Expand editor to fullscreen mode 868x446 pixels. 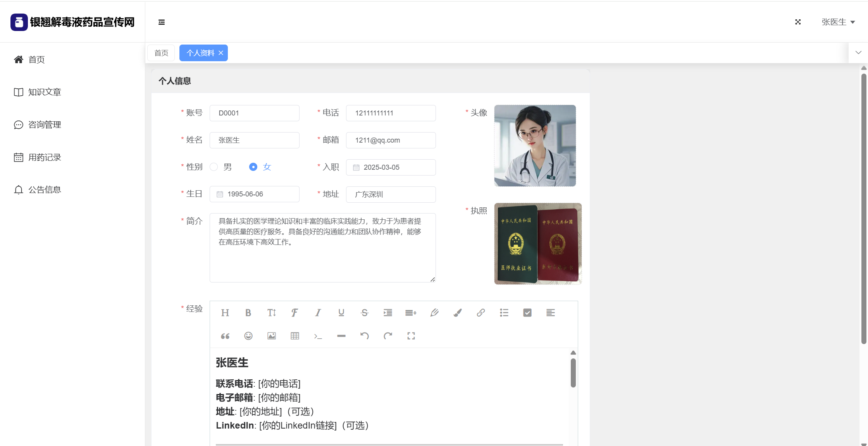point(411,336)
